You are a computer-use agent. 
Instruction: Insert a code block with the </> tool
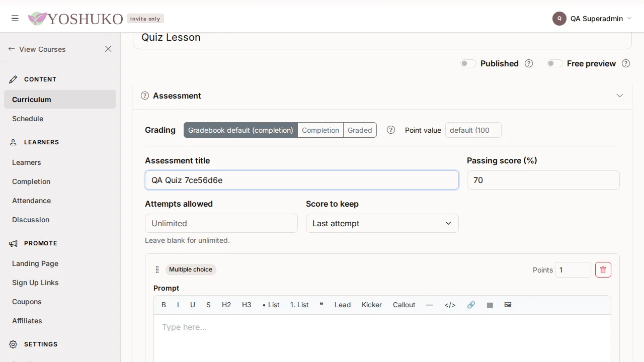pos(450,305)
